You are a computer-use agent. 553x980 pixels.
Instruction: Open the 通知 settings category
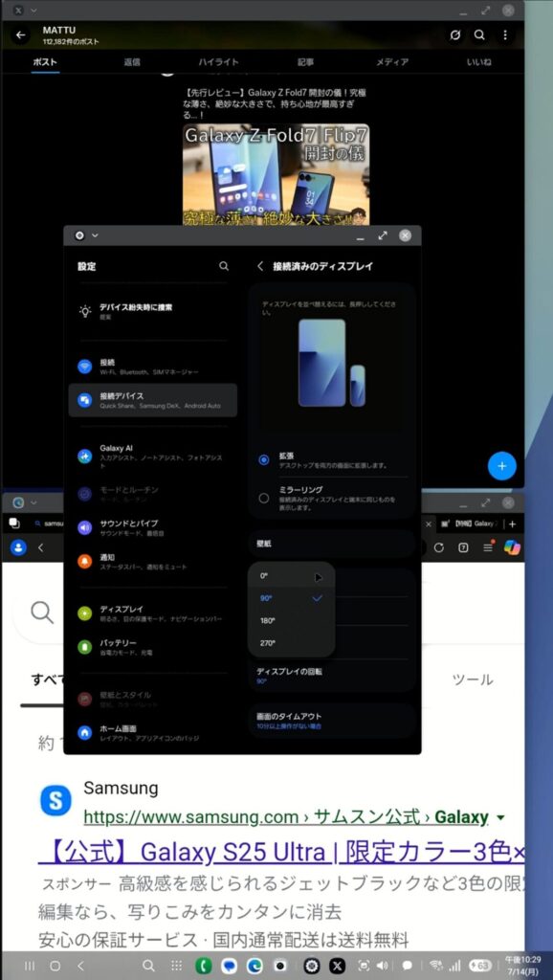click(x=152, y=561)
